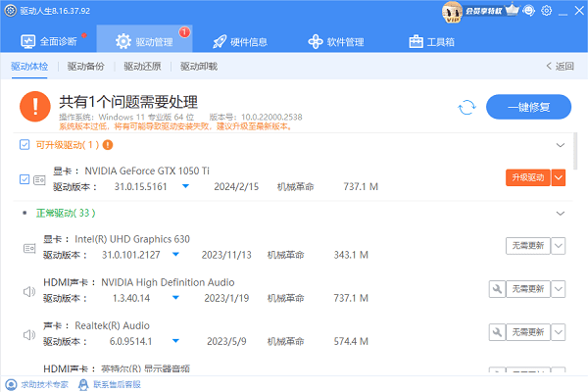The image size is (588, 392).
Task: Open version dropdown for Intel UHD Graphics 630
Action: (x=175, y=255)
